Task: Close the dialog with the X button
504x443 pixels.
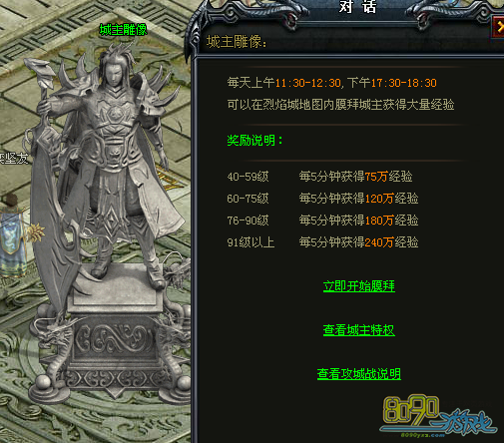Action: (x=498, y=26)
